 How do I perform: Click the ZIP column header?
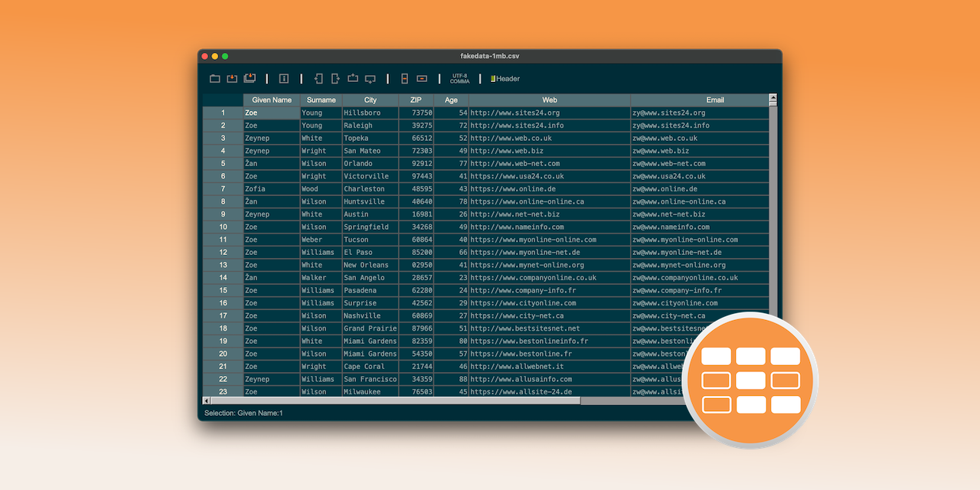(416, 100)
